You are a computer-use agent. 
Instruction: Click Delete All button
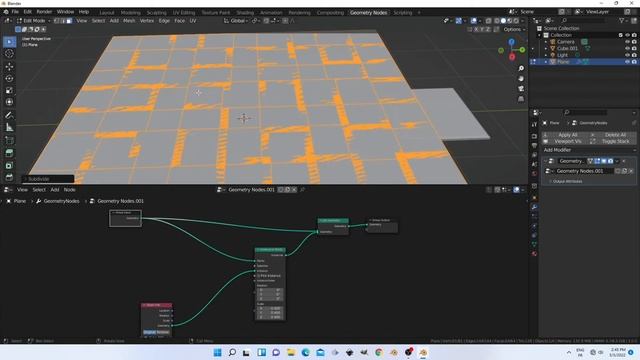613,135
